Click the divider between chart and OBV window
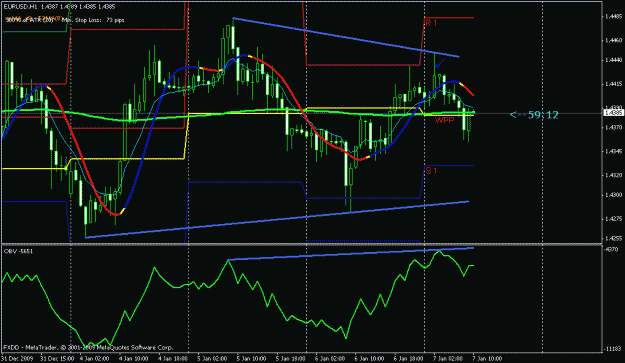 tap(301, 244)
